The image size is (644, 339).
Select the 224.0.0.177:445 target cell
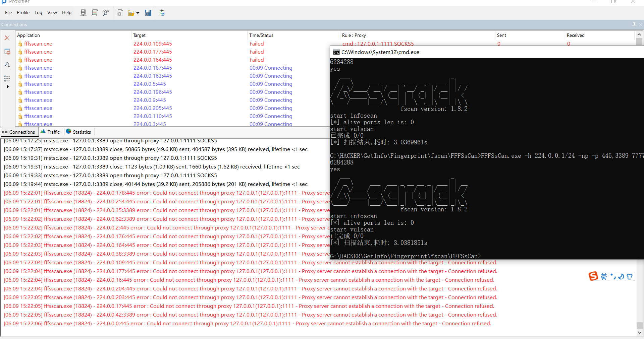click(x=153, y=52)
